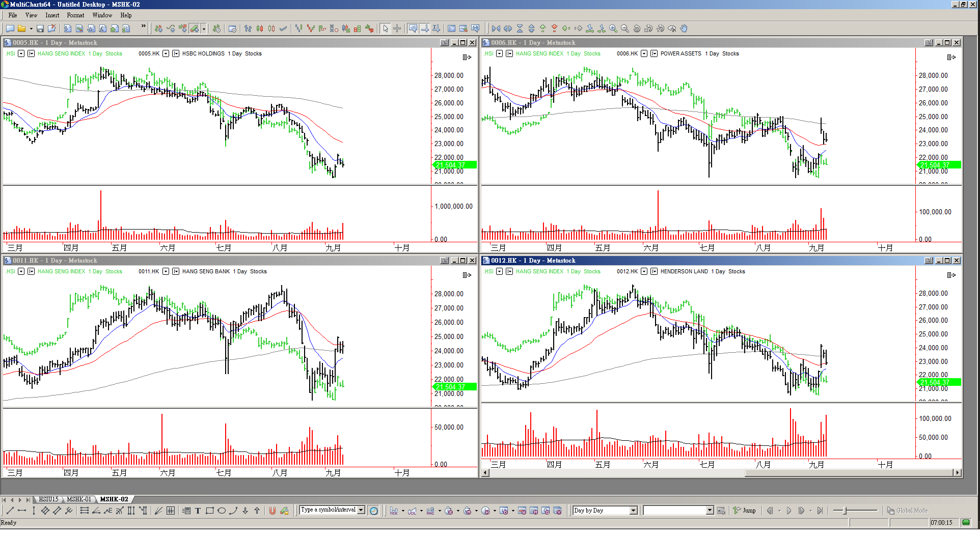The image size is (980, 538).
Task: Expand the 'Type a symbol/interval' combo box
Action: (x=361, y=510)
